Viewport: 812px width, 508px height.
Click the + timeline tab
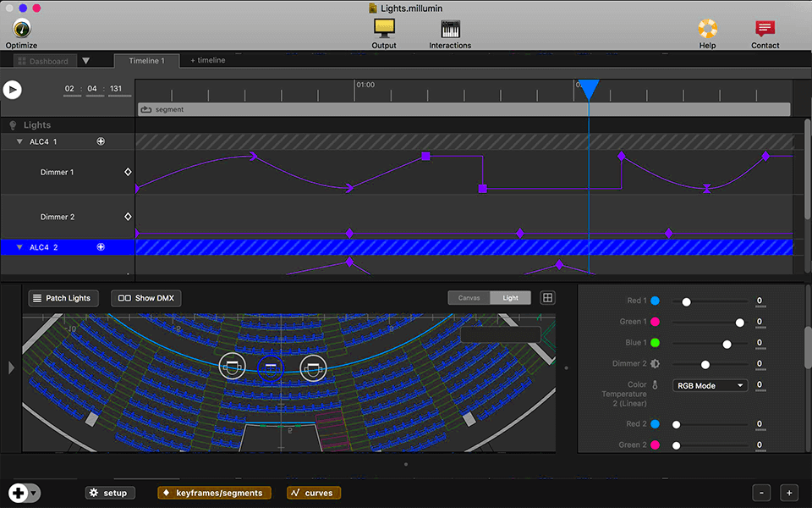[208, 61]
